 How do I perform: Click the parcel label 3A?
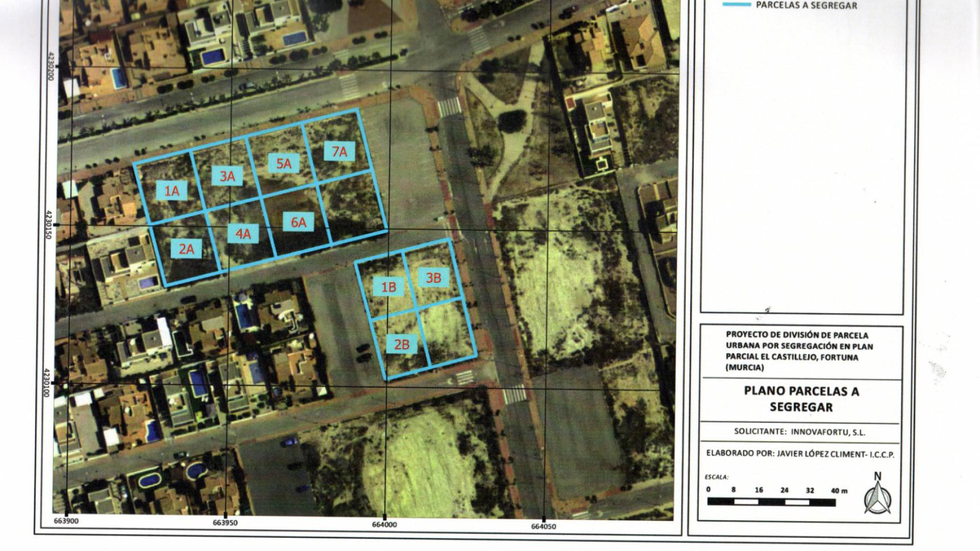[x=227, y=177]
